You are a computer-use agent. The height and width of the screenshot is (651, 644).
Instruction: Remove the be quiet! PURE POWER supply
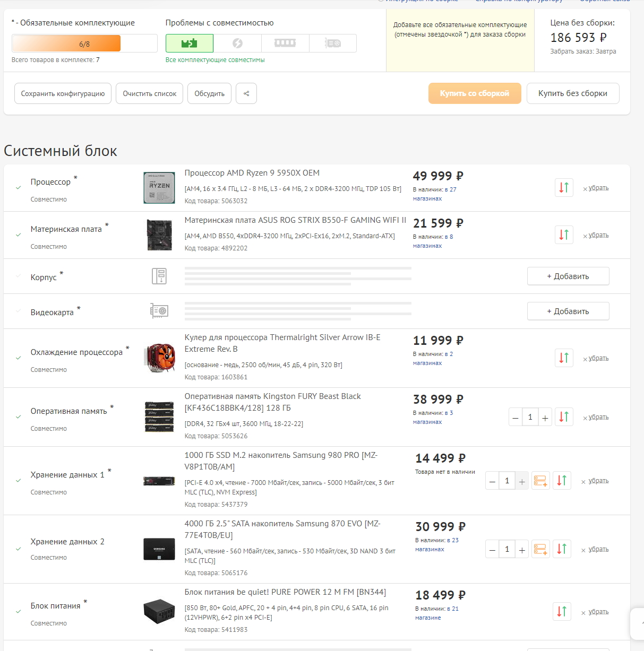[595, 612]
